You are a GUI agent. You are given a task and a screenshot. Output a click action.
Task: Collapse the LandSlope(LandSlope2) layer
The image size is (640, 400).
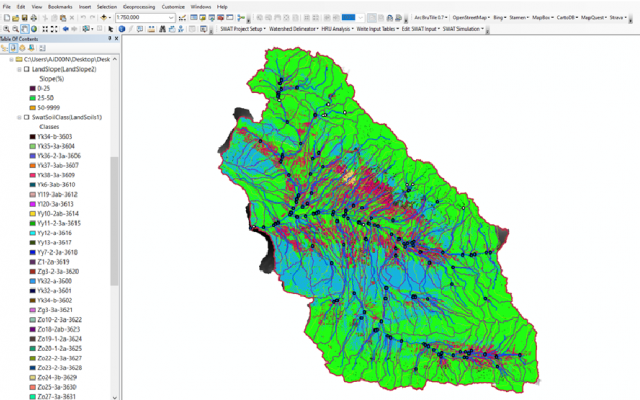click(19, 69)
